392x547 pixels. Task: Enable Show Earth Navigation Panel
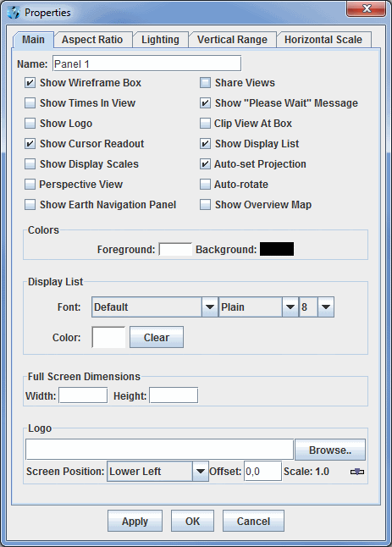point(30,204)
